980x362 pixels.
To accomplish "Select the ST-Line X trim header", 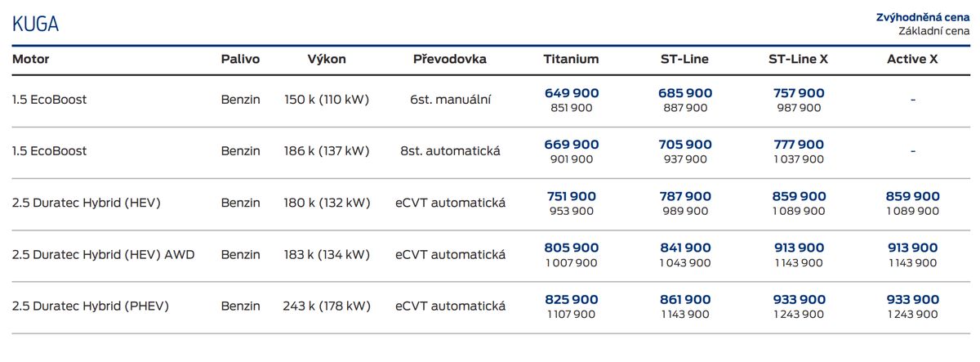I will point(798,60).
